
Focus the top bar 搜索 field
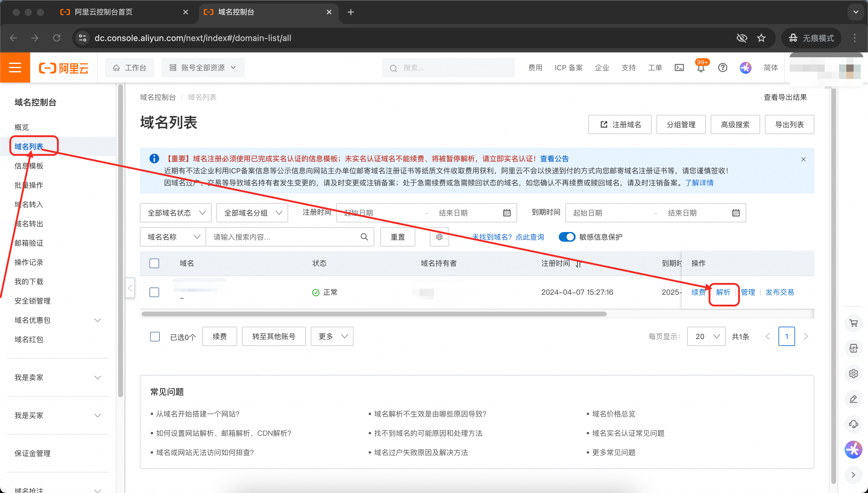click(448, 68)
